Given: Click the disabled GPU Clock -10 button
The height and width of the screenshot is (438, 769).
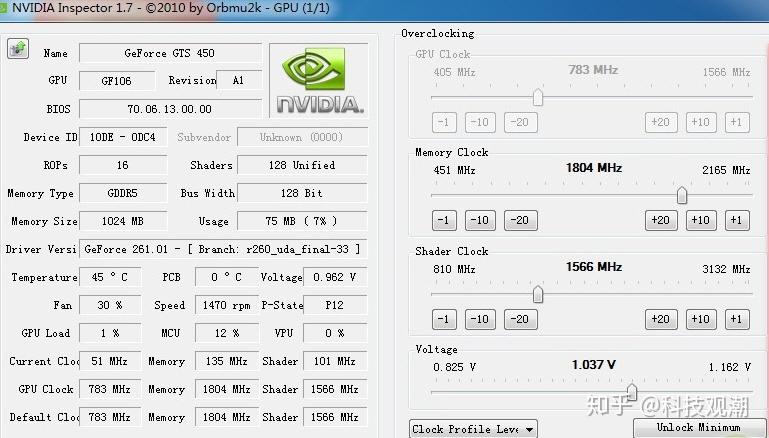Looking at the screenshot, I should pos(480,122).
